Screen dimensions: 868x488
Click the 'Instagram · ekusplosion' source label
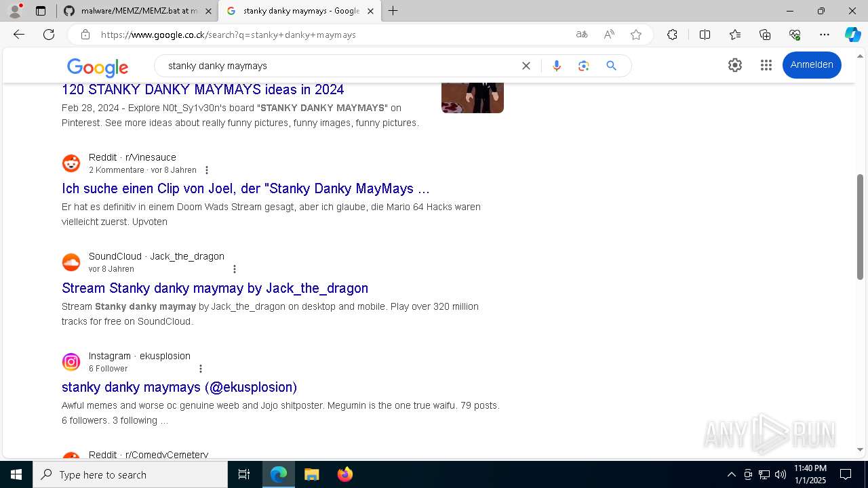click(x=139, y=356)
